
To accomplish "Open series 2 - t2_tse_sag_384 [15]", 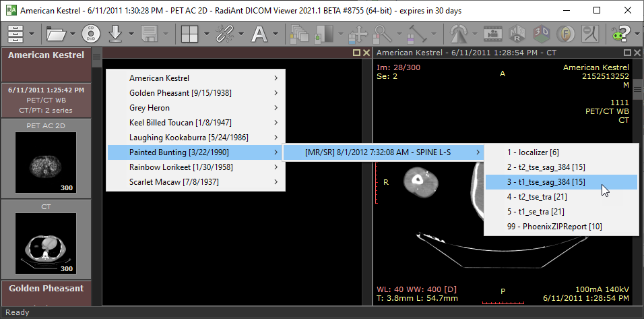I will 561,167.
